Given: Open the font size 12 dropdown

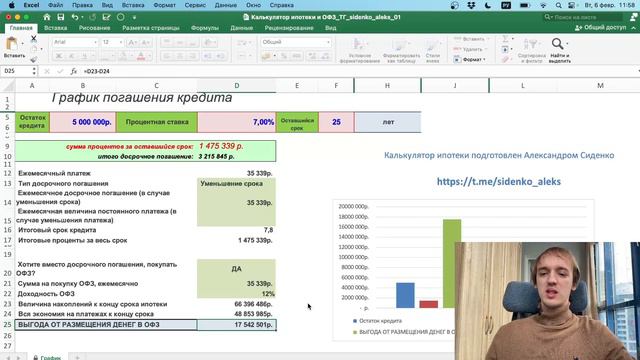Looking at the screenshot, I should [x=121, y=42].
